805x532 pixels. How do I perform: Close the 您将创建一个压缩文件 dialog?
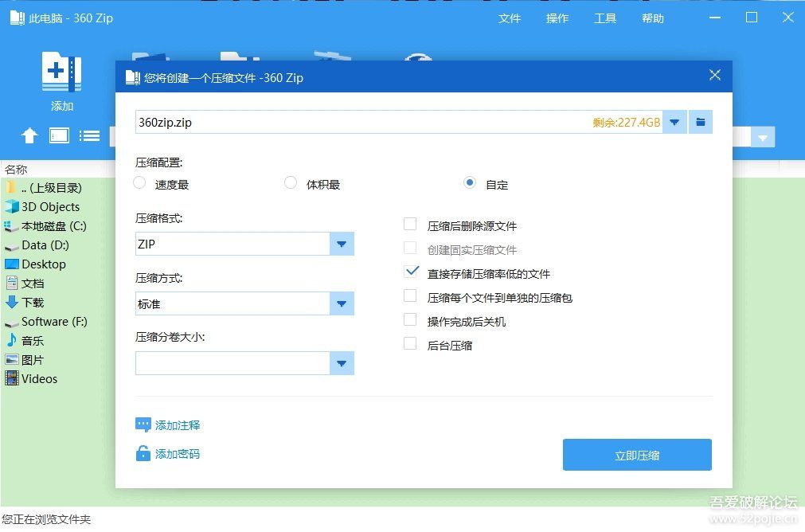715,75
